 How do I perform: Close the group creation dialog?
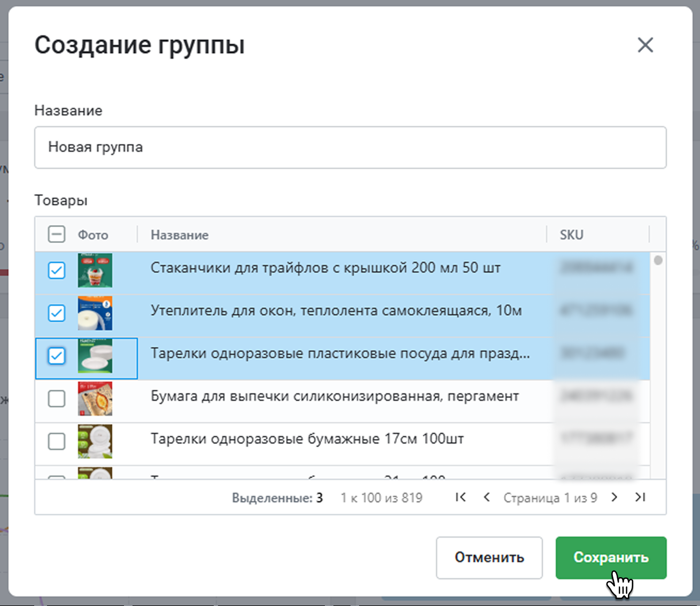[645, 45]
